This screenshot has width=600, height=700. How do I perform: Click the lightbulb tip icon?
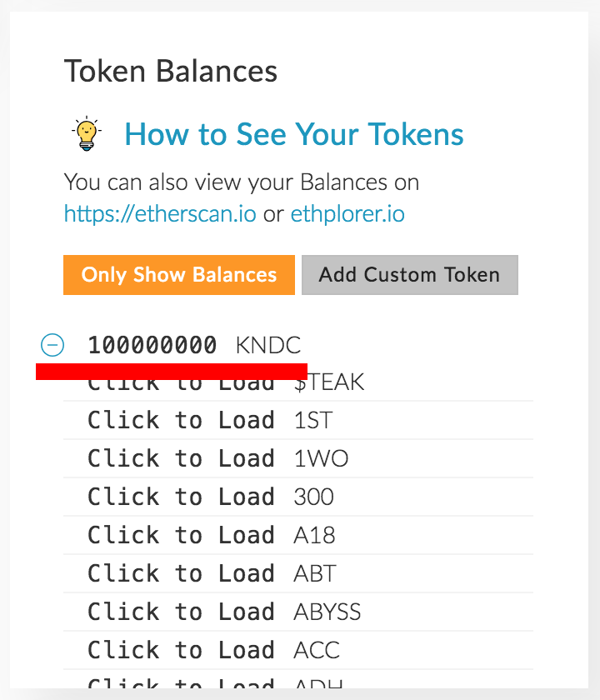[x=85, y=134]
